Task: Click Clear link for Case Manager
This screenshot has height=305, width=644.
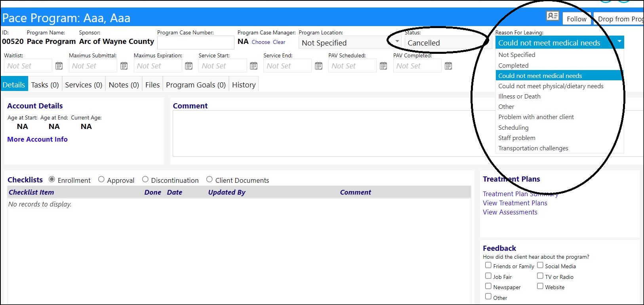Action: pos(279,42)
